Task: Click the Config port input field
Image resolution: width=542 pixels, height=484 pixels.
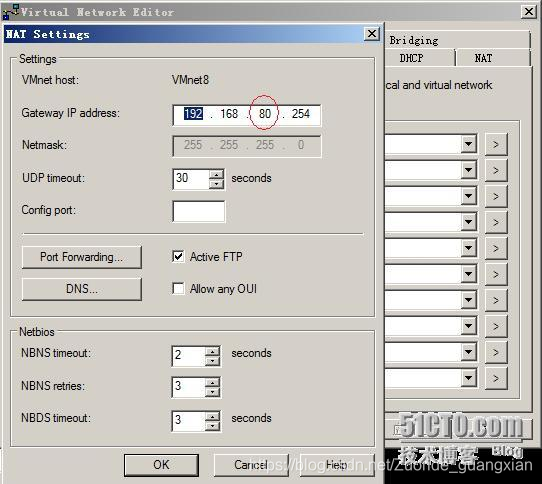Action: tap(199, 211)
